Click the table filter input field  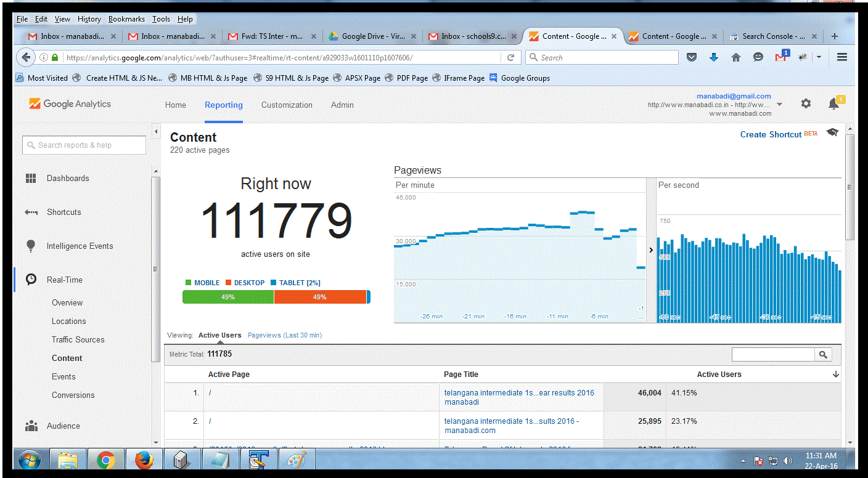(773, 355)
